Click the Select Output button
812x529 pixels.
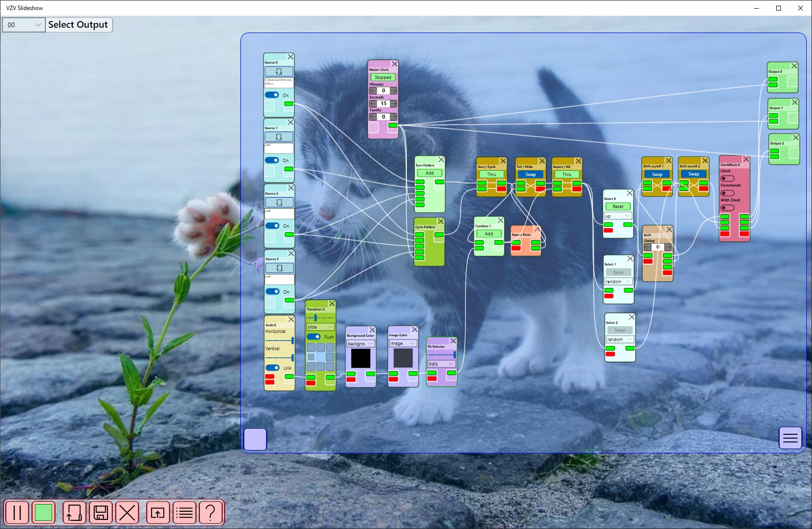[x=79, y=25]
